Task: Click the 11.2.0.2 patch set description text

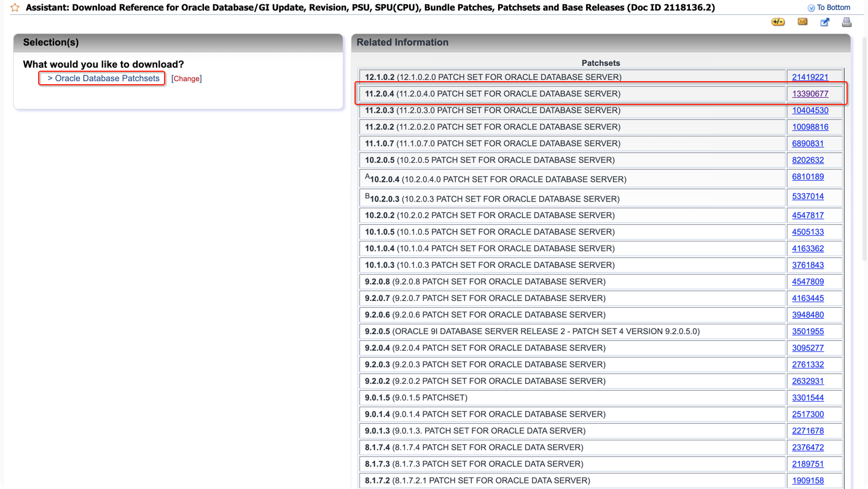Action: click(x=493, y=127)
